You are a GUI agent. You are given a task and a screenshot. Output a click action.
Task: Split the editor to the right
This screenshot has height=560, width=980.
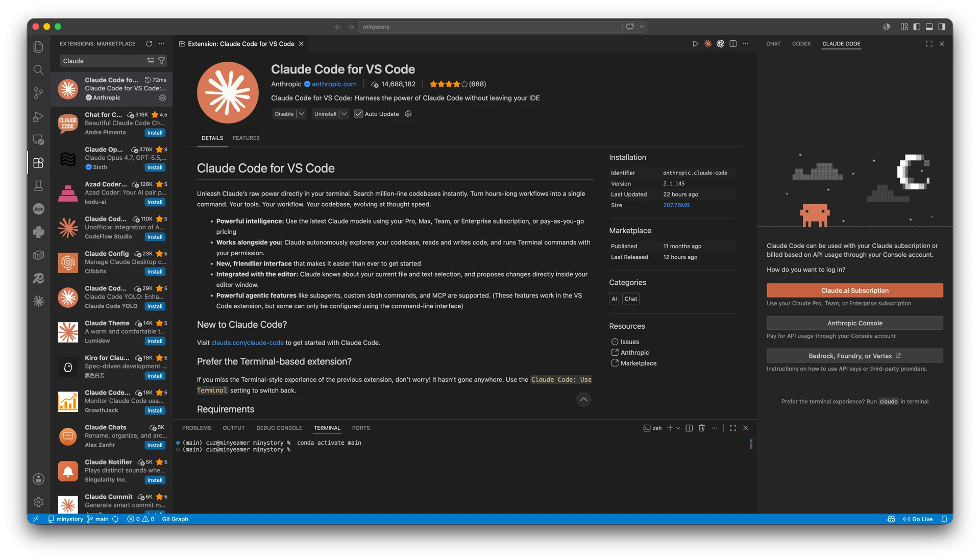coord(733,44)
